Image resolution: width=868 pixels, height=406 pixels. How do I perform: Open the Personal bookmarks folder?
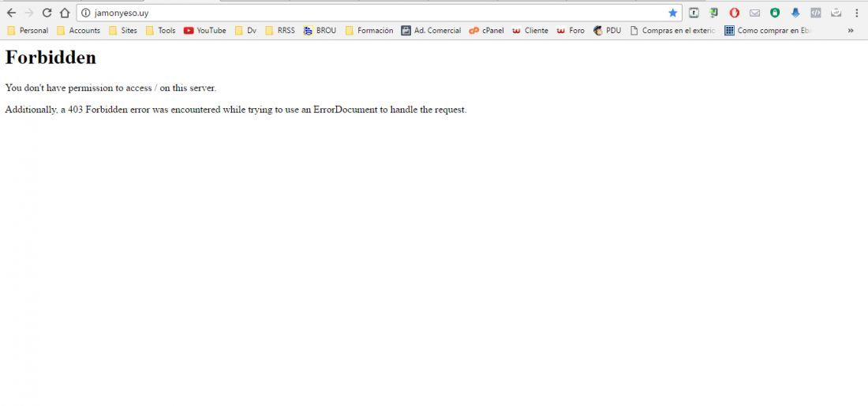(x=28, y=31)
